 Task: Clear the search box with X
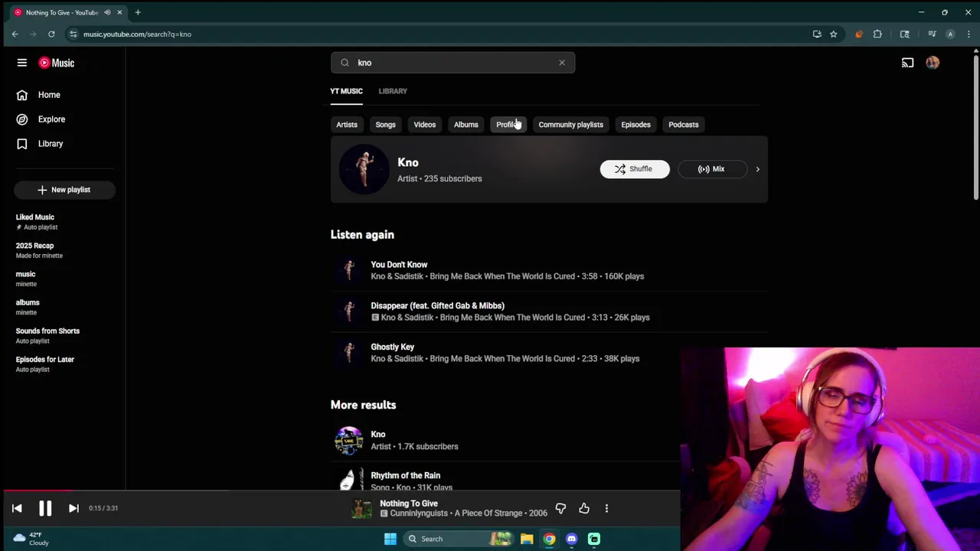tap(562, 63)
